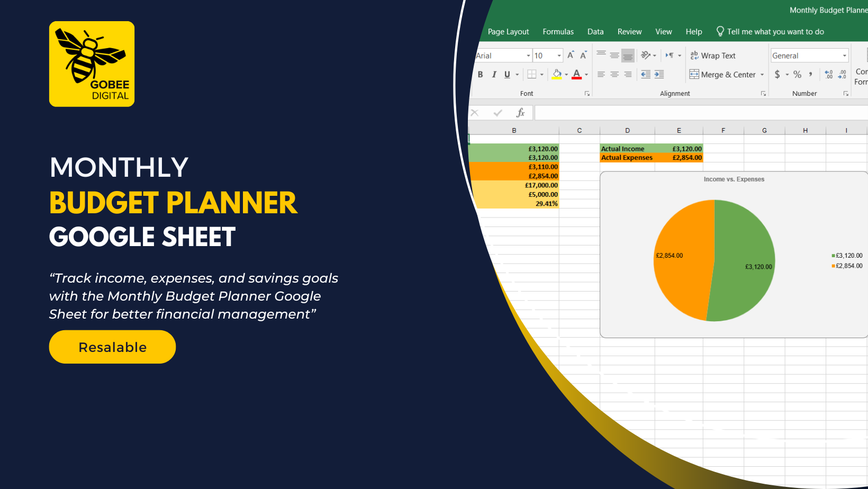
Task: Toggle Italic formatting in Excel ribbon
Action: pos(494,75)
